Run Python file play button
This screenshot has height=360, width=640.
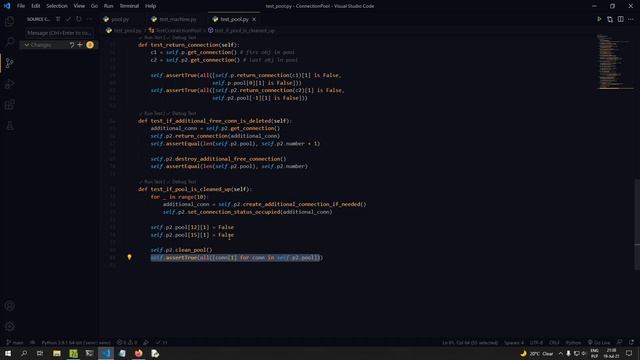tap(599, 19)
